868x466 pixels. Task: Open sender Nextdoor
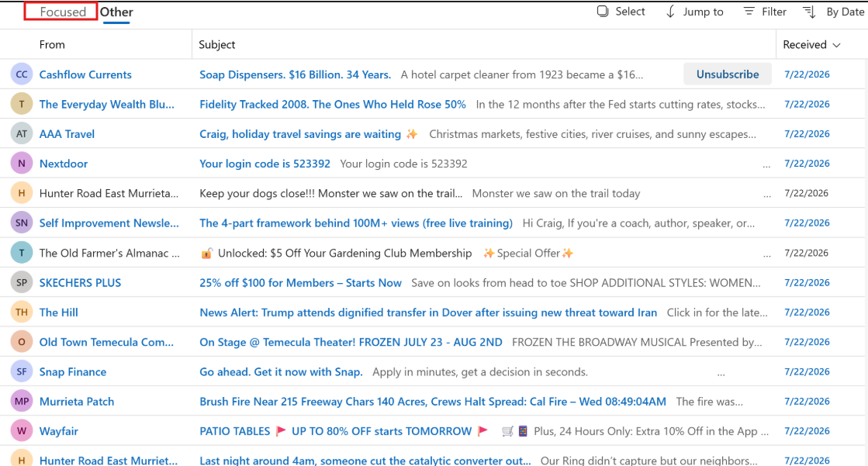pos(64,164)
